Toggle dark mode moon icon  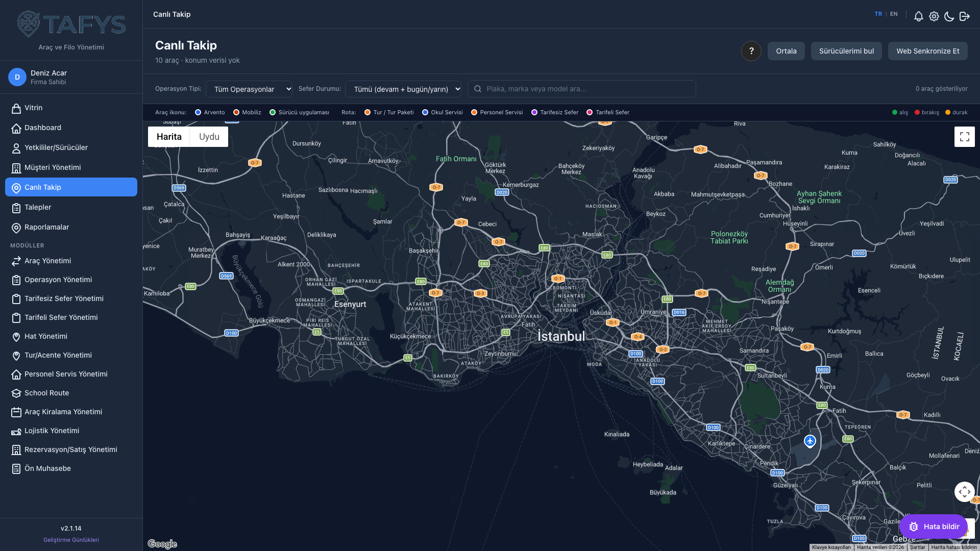[x=949, y=16]
